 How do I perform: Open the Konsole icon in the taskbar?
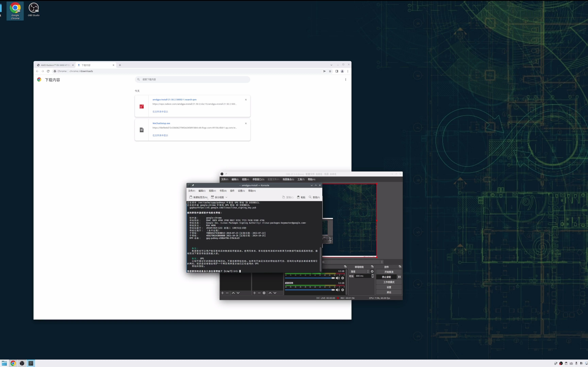coord(31,363)
